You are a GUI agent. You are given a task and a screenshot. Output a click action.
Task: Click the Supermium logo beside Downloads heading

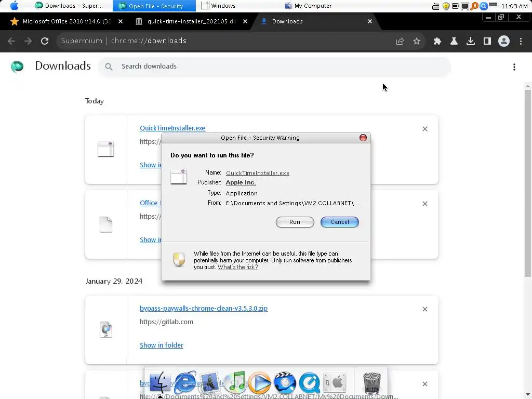click(x=17, y=66)
